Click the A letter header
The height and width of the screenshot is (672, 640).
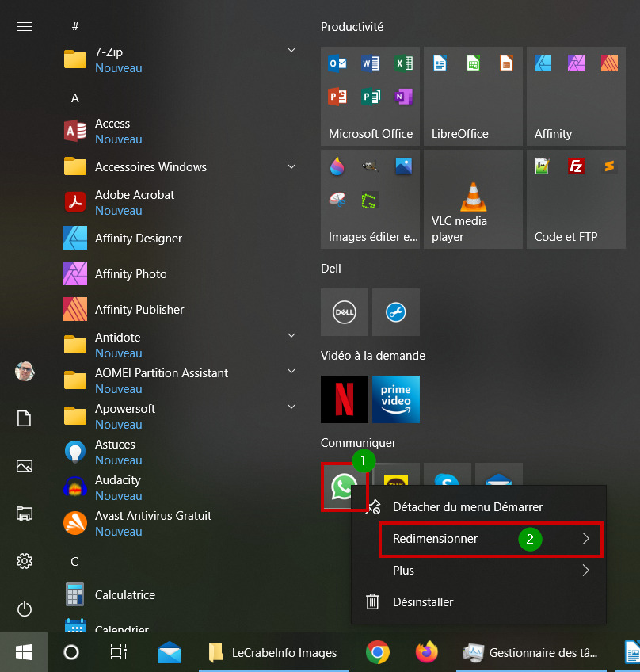pos(75,98)
